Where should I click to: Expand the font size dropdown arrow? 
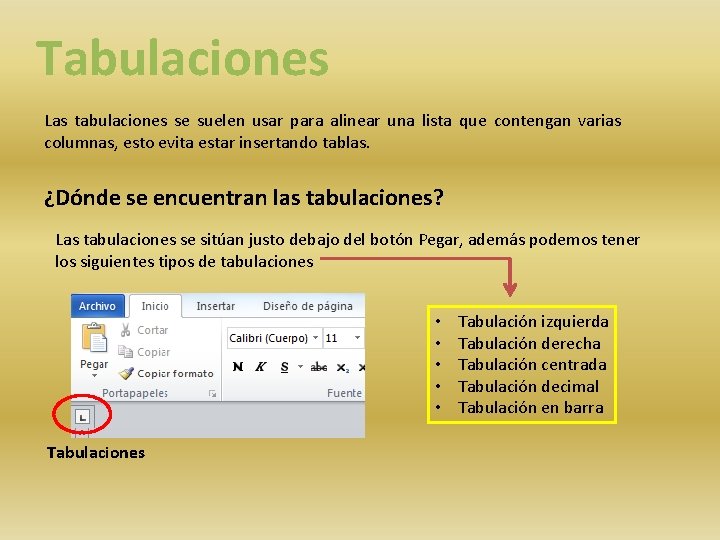click(357, 338)
